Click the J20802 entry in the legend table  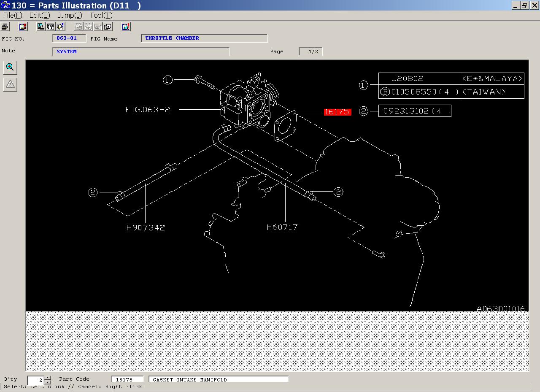pos(408,78)
